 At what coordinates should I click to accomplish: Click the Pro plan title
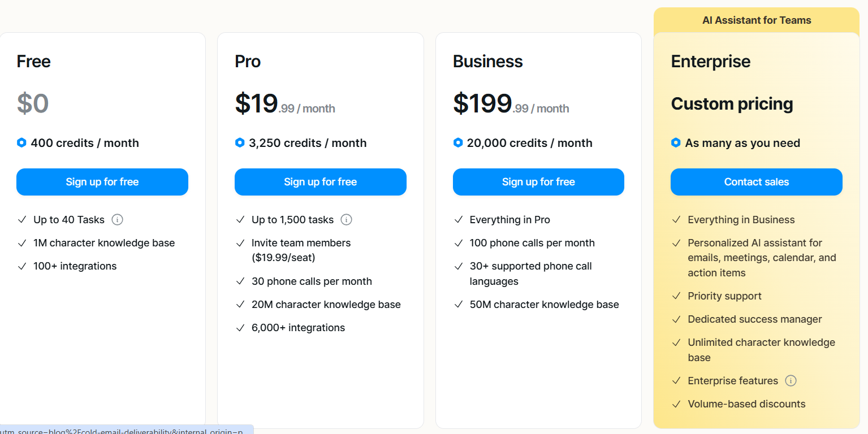[248, 61]
